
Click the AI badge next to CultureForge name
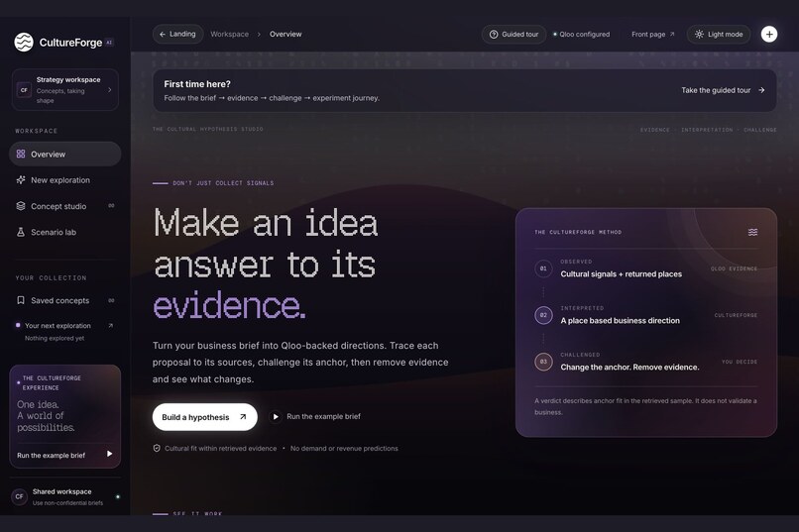[x=109, y=43]
